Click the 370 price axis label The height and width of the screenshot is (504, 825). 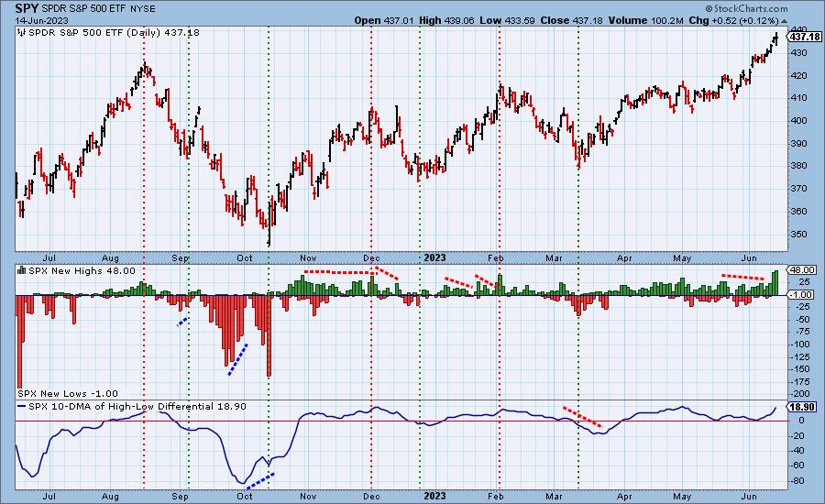click(799, 189)
